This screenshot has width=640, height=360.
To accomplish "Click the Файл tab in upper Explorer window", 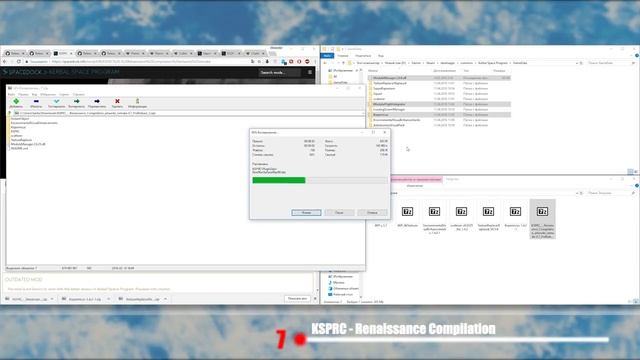I will [x=327, y=56].
